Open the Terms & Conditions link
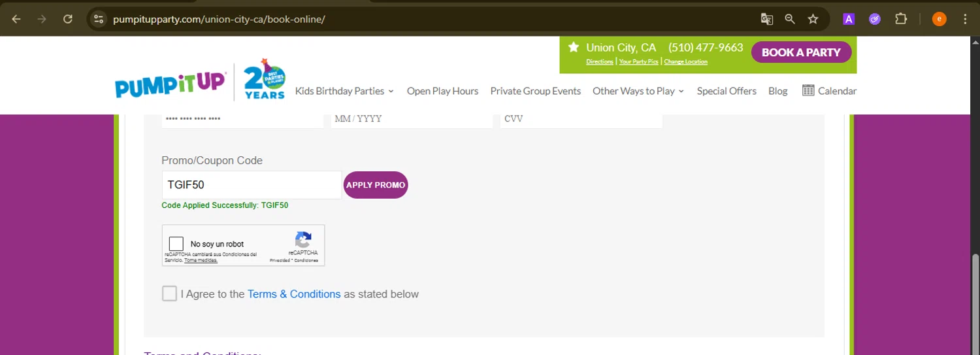The height and width of the screenshot is (355, 980). tap(294, 294)
